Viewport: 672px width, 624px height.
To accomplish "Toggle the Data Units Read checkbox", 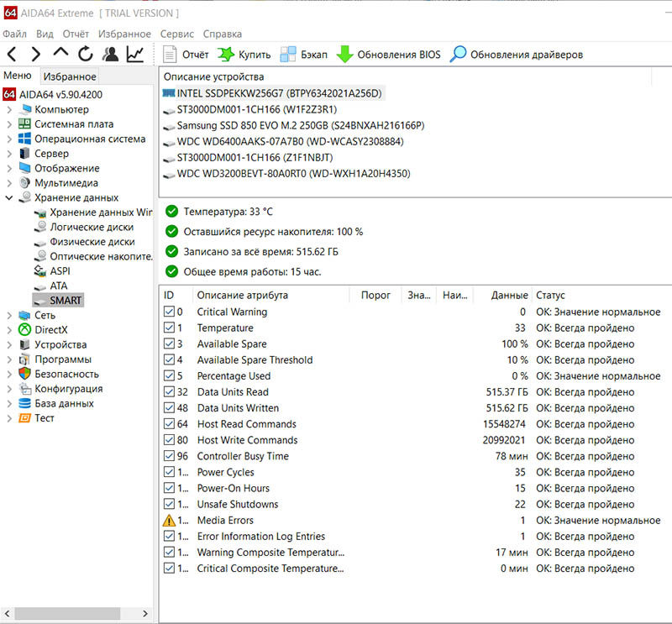I will coord(170,391).
